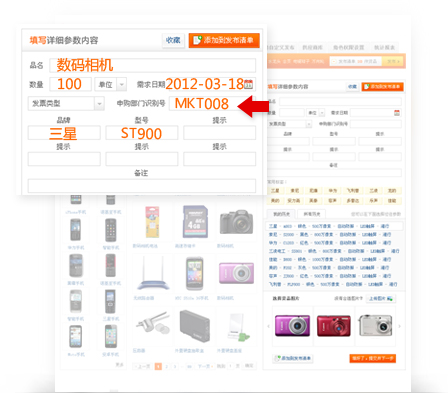The height and width of the screenshot is (393, 448).
Task: Select the silver camera thumbnail in image picker
Action: pos(375,325)
